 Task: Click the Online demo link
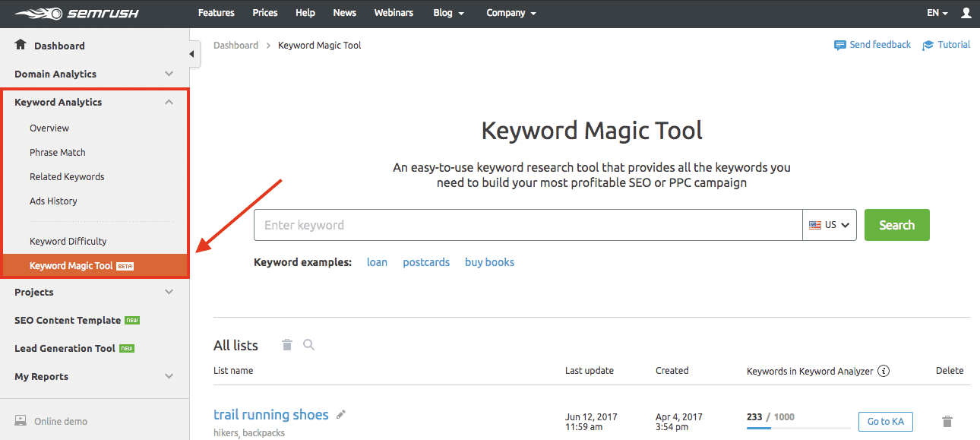pos(61,422)
